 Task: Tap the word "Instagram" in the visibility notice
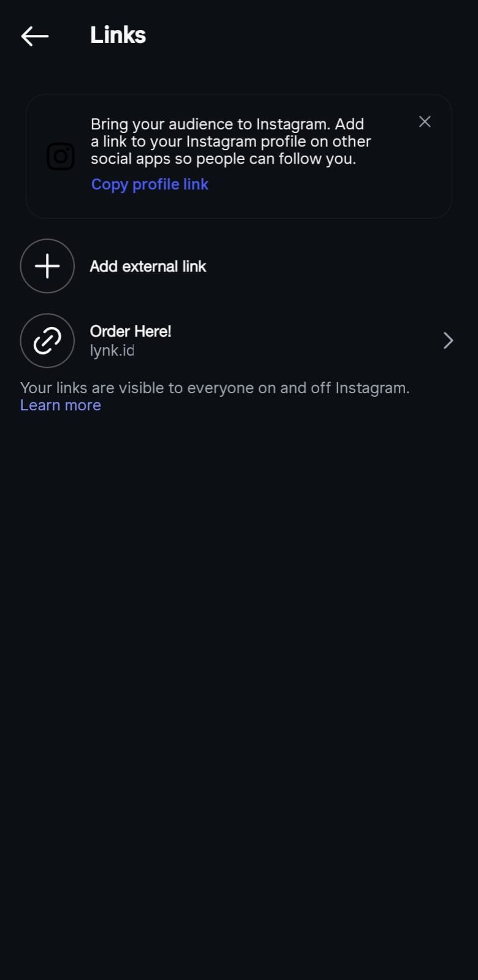371,388
